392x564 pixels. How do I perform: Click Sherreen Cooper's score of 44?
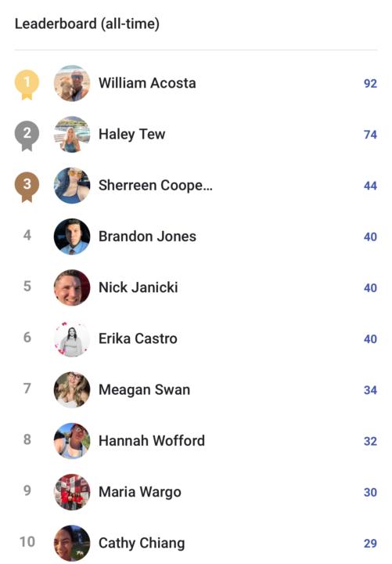click(370, 186)
